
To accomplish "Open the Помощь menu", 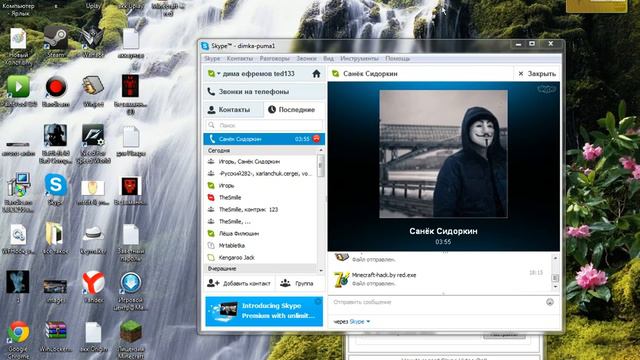I will (x=398, y=59).
